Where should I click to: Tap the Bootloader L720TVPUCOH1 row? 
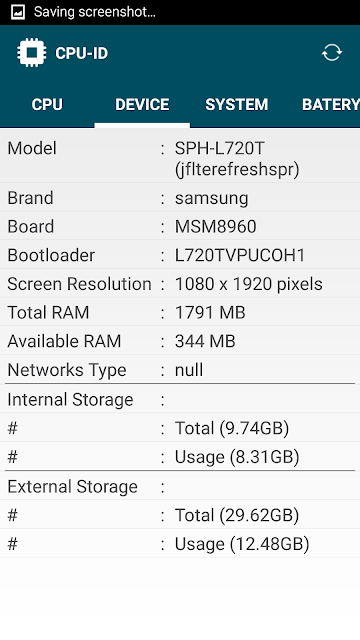[x=180, y=255]
